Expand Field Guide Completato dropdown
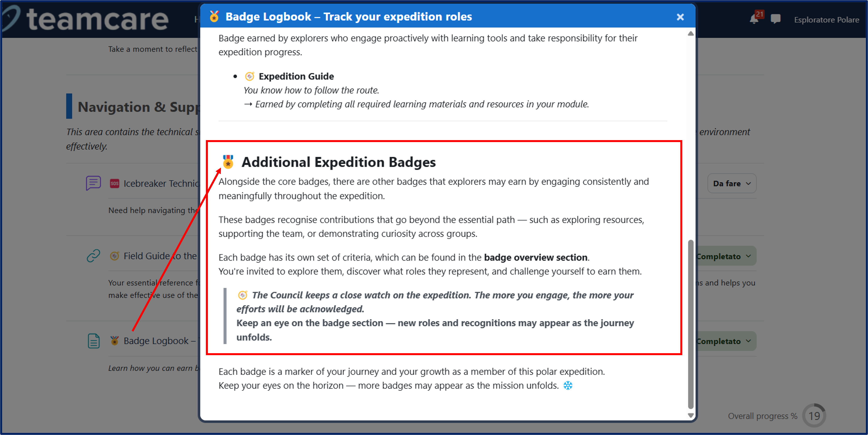 (x=725, y=256)
